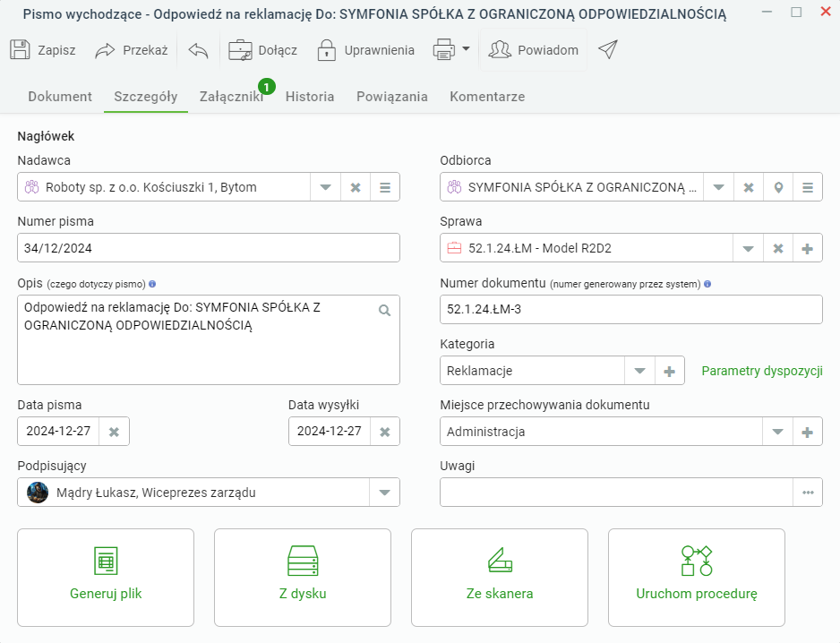Click the Generuj plik button
The height and width of the screenshot is (643, 840).
pos(106,578)
